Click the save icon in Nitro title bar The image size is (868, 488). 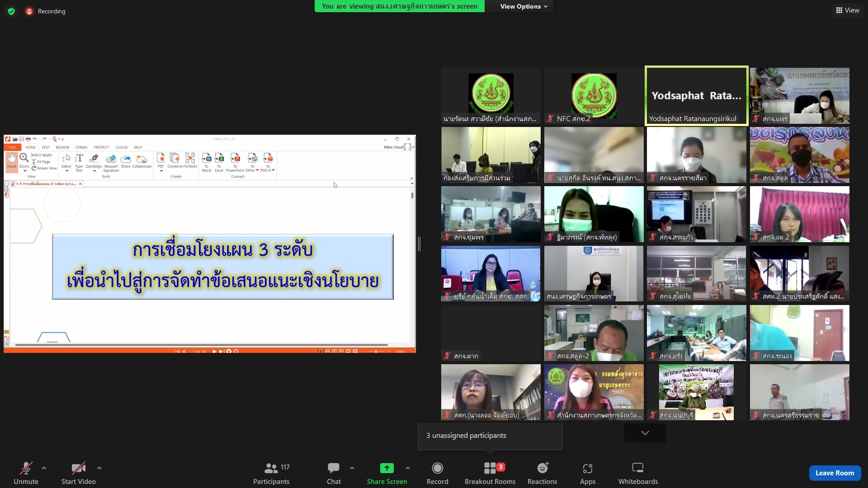(x=21, y=139)
